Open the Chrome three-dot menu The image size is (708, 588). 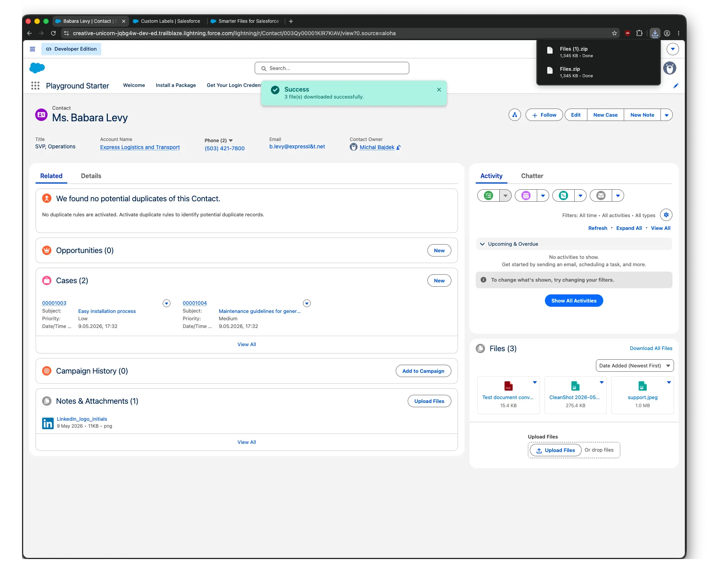pos(679,33)
